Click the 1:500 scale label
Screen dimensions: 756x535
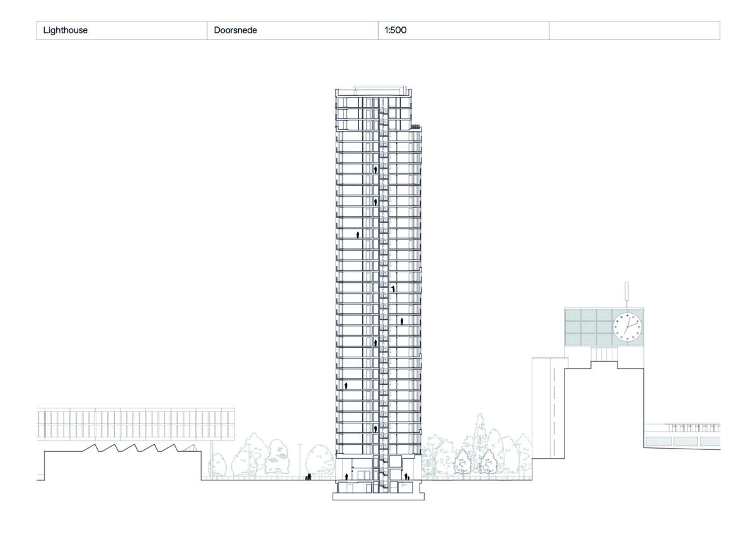click(x=463, y=30)
